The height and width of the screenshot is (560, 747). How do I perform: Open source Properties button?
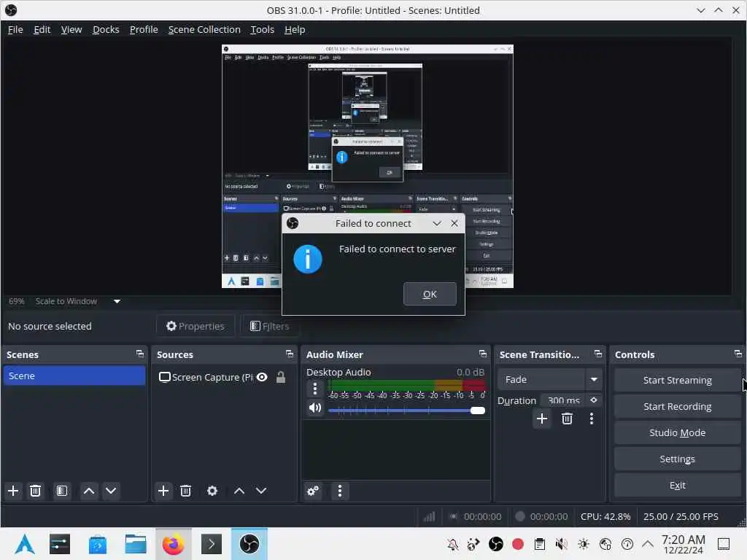tap(196, 326)
